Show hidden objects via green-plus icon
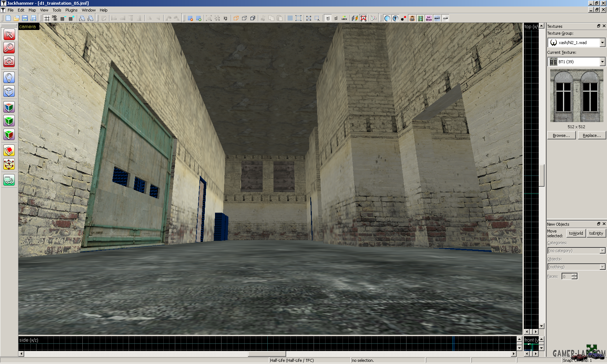 pyautogui.click(x=199, y=18)
